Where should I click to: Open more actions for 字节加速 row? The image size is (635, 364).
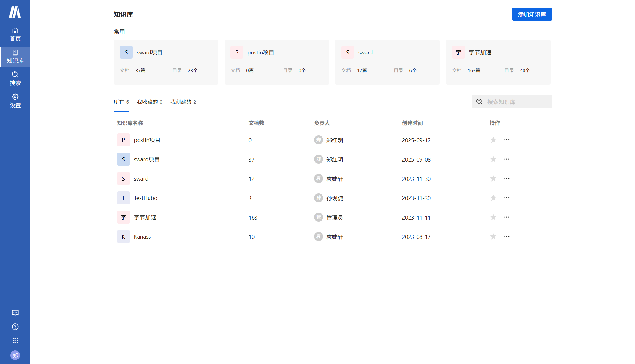pyautogui.click(x=507, y=217)
